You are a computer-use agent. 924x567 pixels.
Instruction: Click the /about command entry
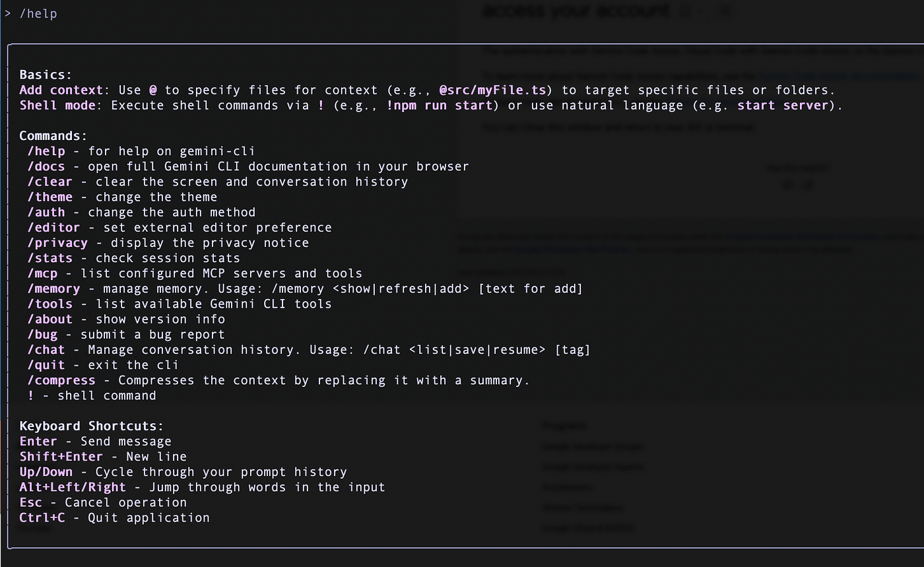pos(126,319)
